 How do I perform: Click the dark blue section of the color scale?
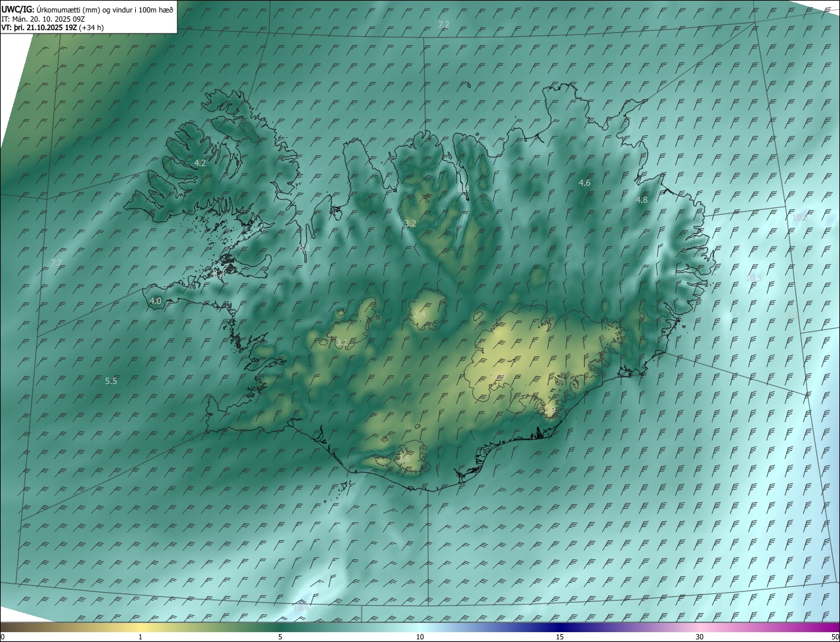pos(561,627)
